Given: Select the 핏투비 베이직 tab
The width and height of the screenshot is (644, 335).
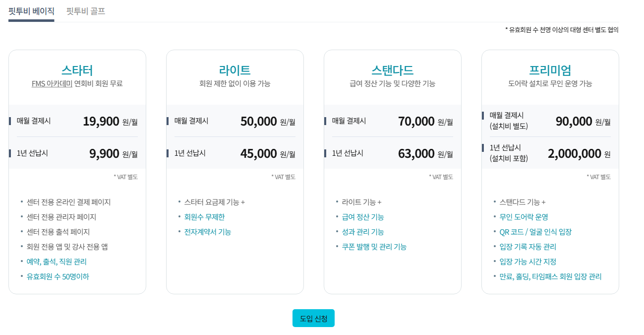Looking at the screenshot, I should pos(31,11).
